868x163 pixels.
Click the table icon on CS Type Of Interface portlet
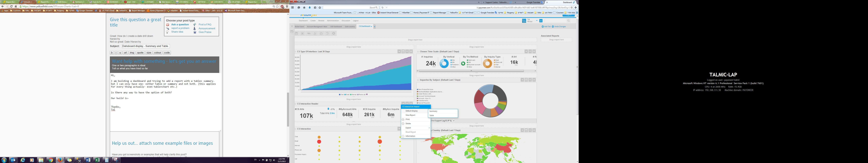(403, 51)
